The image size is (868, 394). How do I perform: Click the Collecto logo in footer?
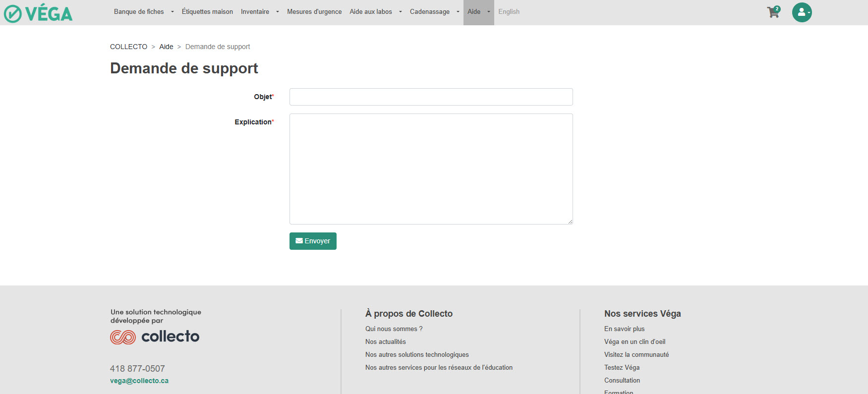(155, 337)
